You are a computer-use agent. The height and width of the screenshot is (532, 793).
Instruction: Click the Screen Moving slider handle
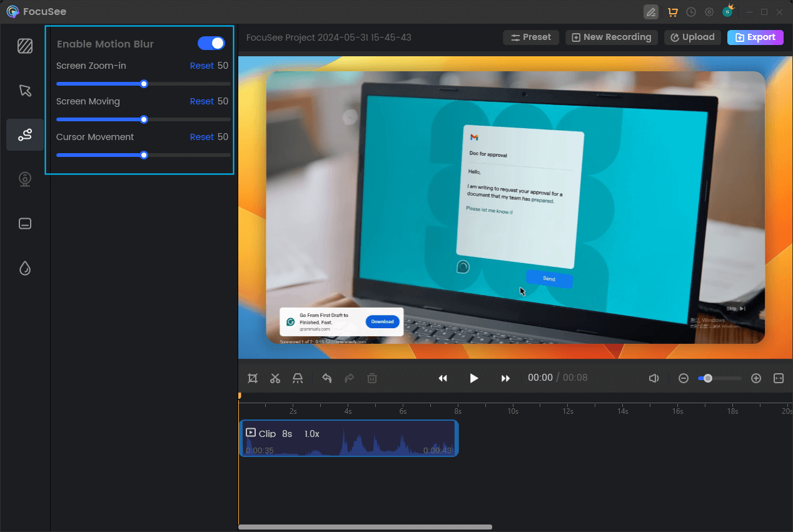point(144,119)
